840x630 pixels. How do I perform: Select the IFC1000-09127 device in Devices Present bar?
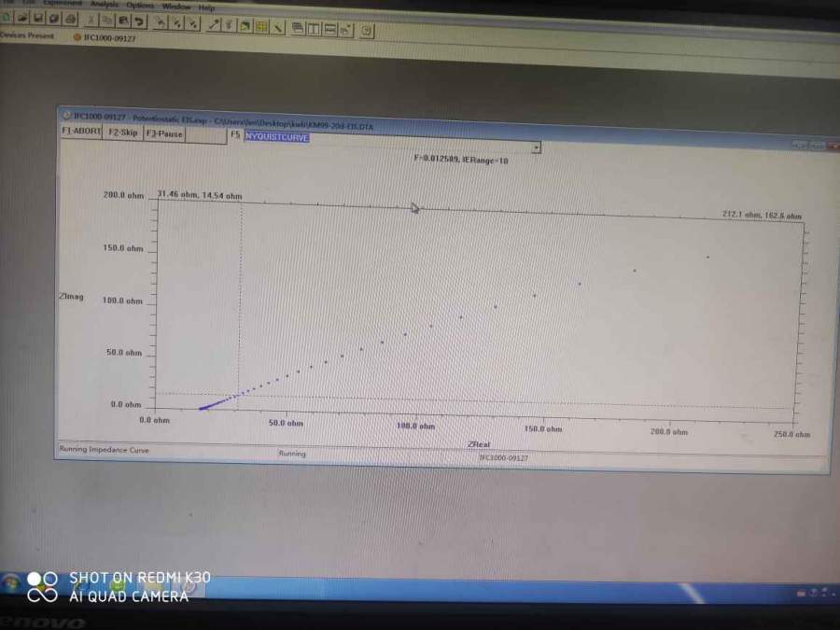(x=109, y=38)
